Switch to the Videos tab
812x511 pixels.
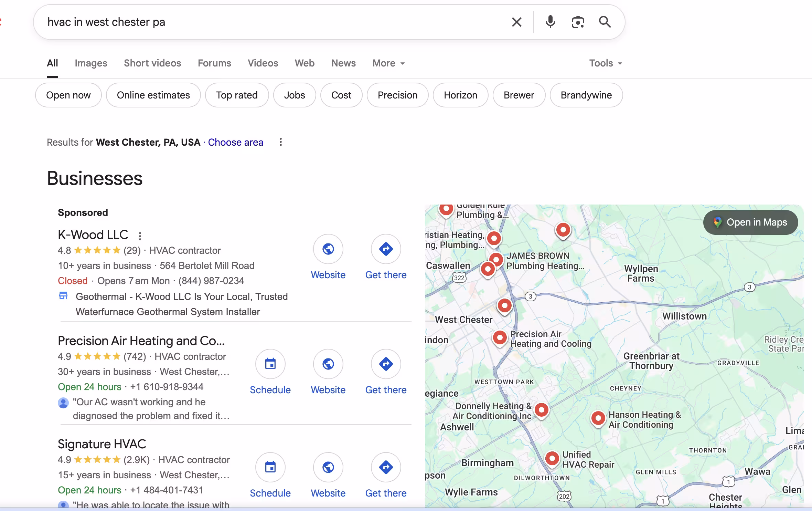[263, 63]
